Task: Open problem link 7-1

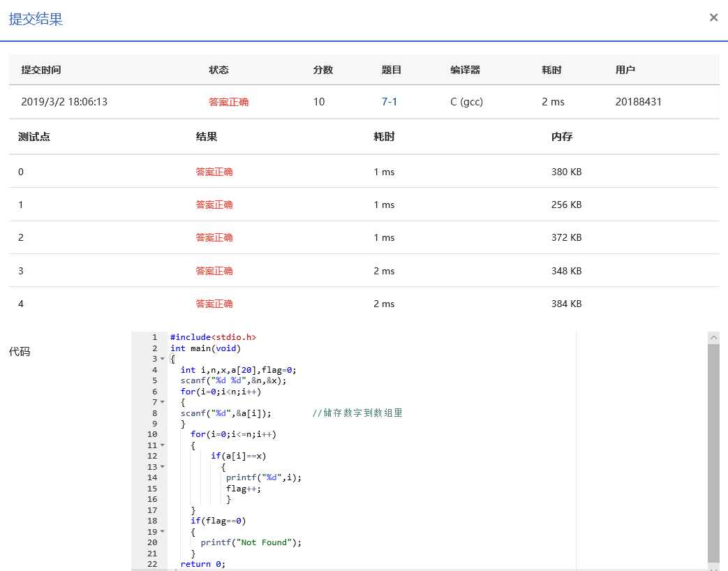Action: (389, 102)
